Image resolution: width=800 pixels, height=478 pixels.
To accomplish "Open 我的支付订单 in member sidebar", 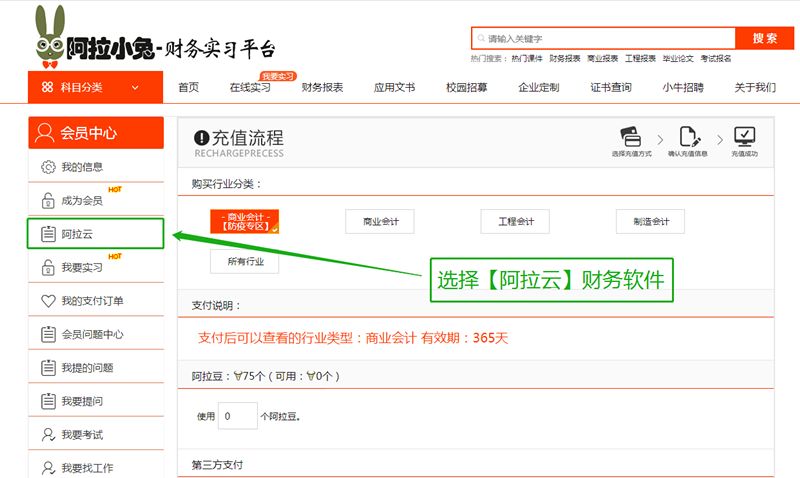I will point(96,301).
